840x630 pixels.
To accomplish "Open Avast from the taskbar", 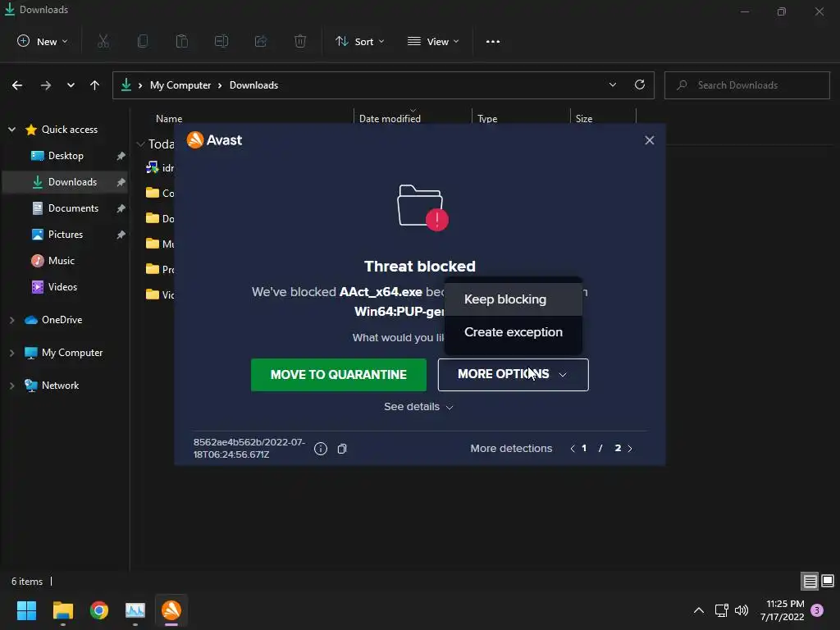I will pyautogui.click(x=171, y=610).
